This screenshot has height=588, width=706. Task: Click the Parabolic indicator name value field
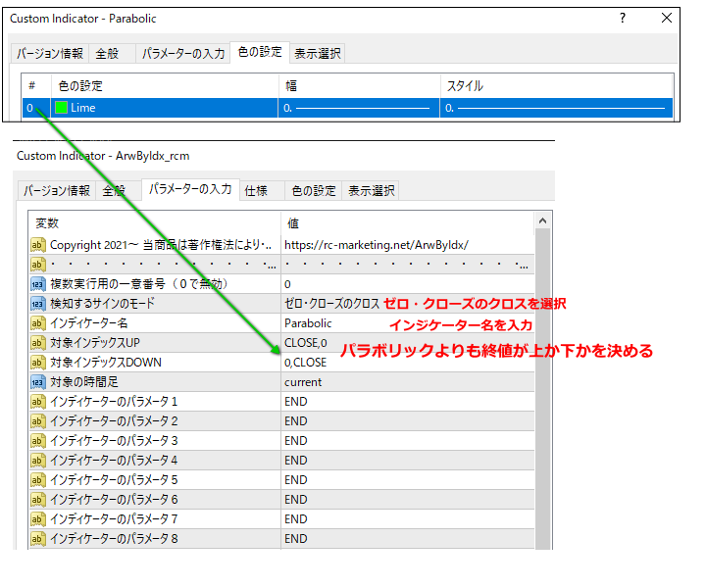[x=407, y=322]
